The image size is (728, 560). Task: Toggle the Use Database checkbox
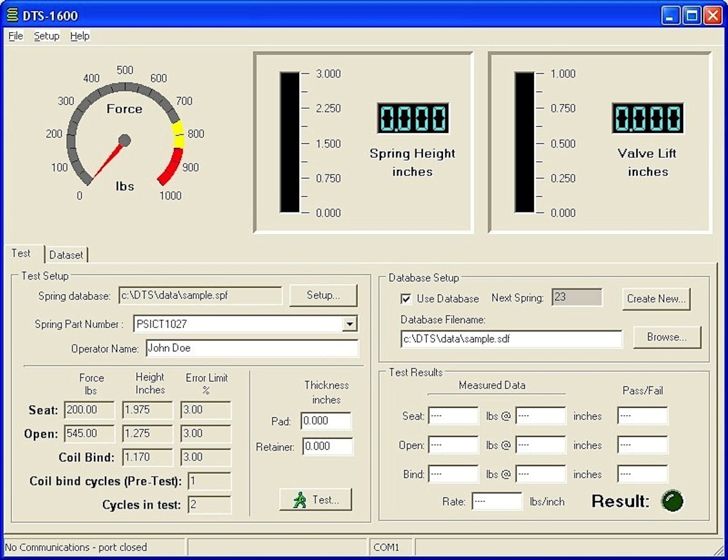[x=406, y=299]
